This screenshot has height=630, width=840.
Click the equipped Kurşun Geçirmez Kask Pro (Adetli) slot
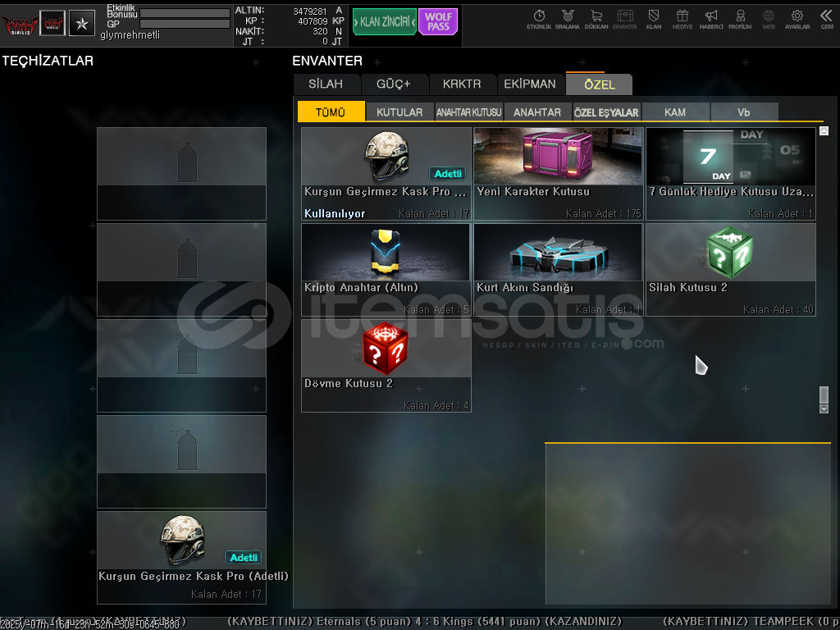(181, 557)
